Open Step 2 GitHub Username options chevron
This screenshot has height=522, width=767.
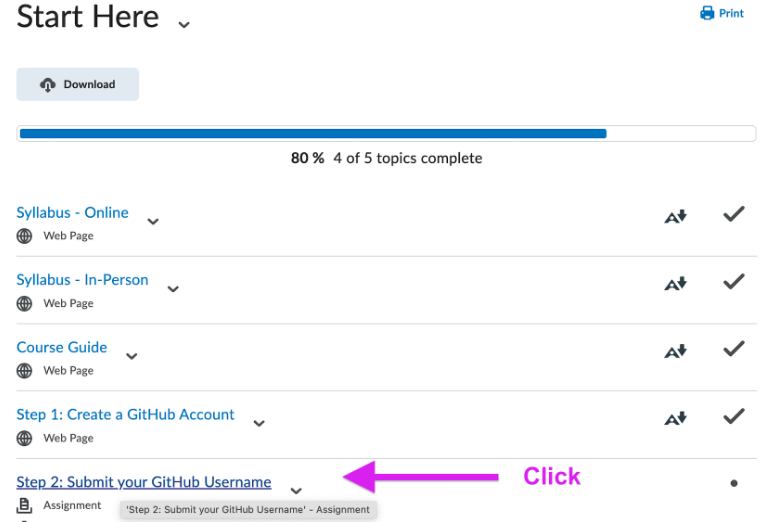[x=295, y=491]
